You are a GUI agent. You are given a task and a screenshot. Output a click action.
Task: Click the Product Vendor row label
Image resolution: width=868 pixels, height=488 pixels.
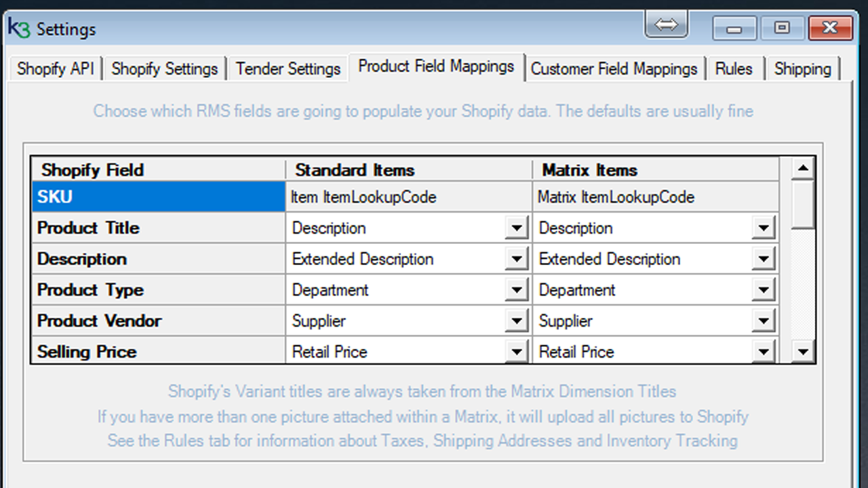point(159,321)
